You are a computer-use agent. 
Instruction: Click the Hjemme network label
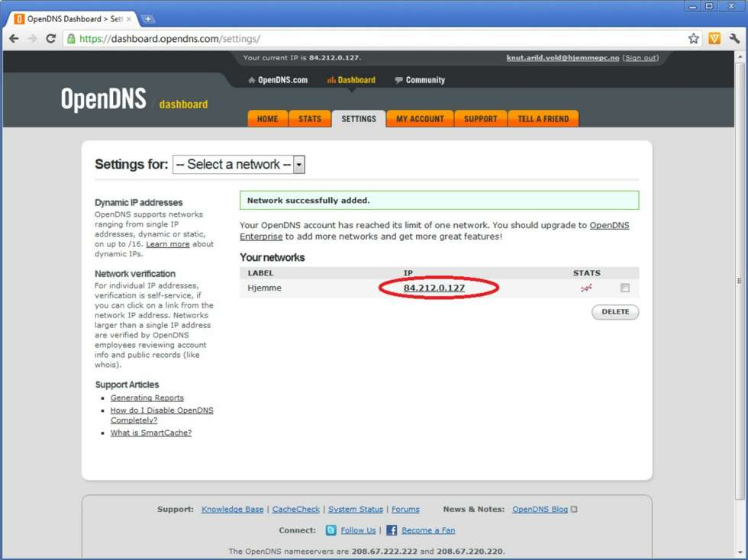[264, 288]
